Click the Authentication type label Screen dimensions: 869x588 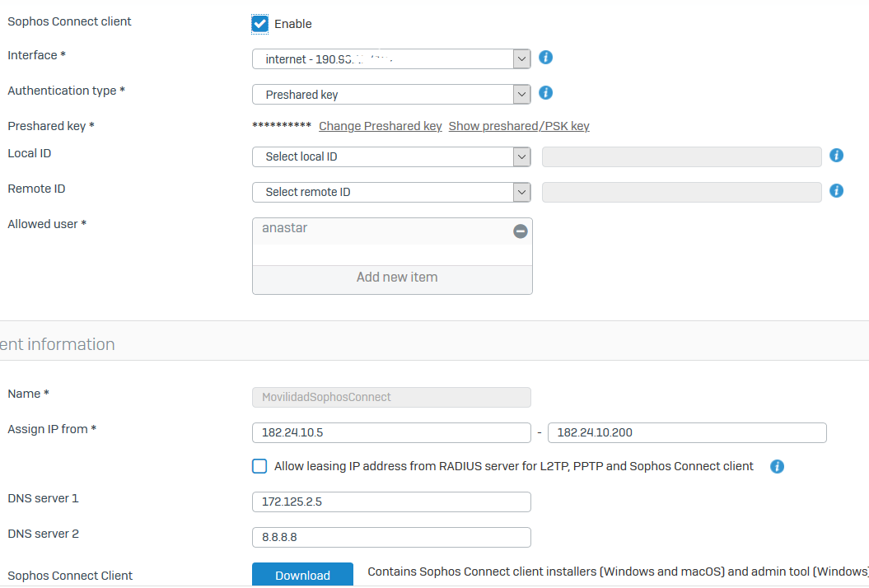[67, 91]
